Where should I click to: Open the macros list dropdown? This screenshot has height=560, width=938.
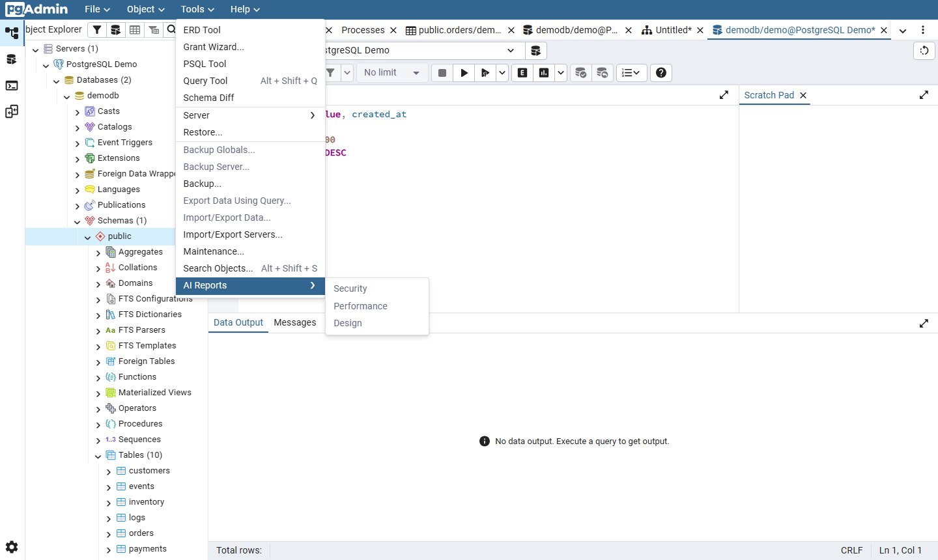(x=631, y=73)
